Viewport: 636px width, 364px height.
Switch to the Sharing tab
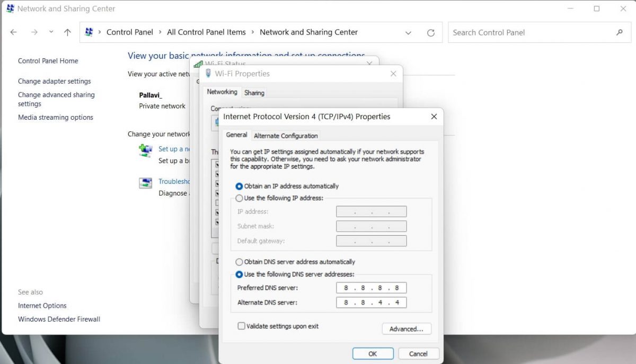tap(254, 92)
